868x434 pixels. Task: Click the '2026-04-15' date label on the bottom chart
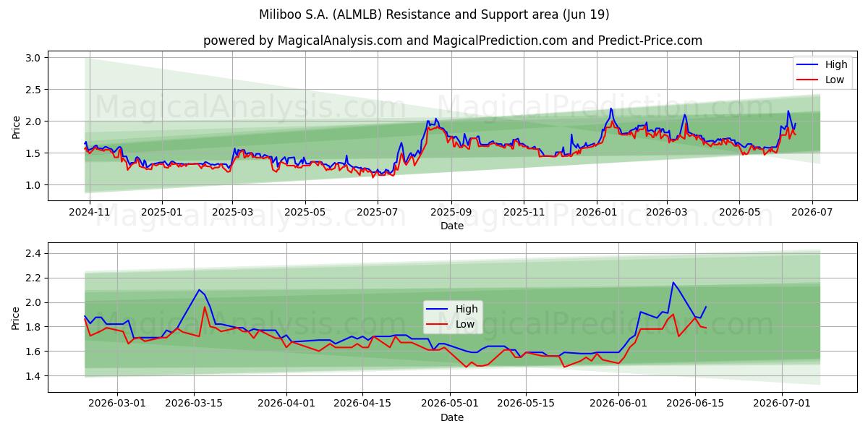pyautogui.click(x=362, y=404)
